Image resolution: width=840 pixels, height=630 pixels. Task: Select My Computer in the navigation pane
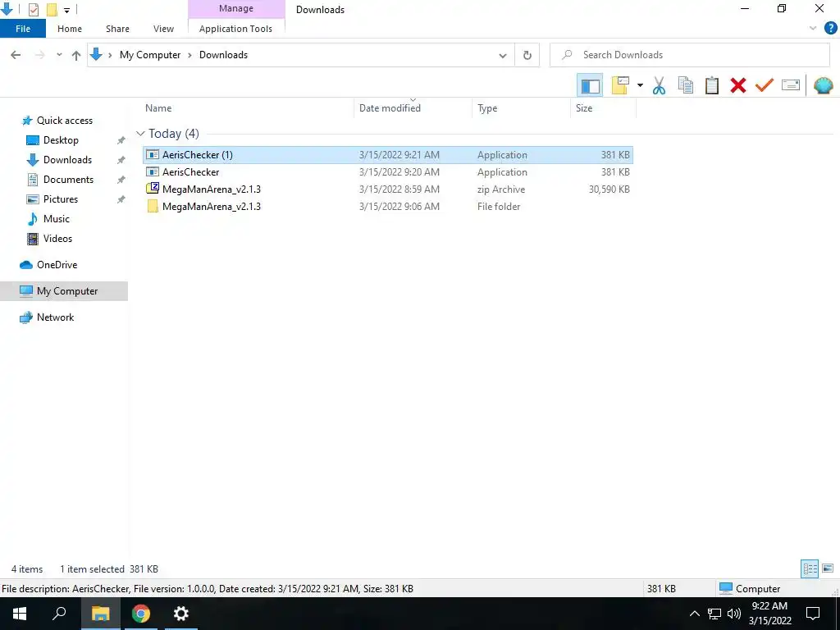click(64, 291)
